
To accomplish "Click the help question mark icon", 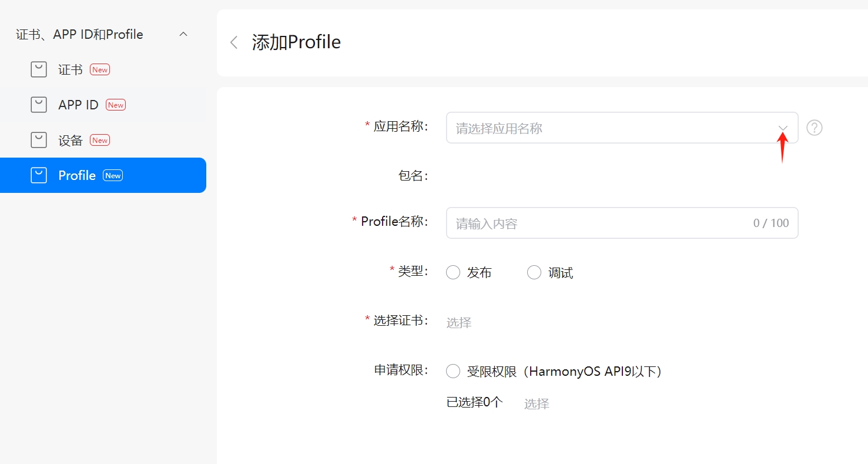I will click(x=814, y=128).
